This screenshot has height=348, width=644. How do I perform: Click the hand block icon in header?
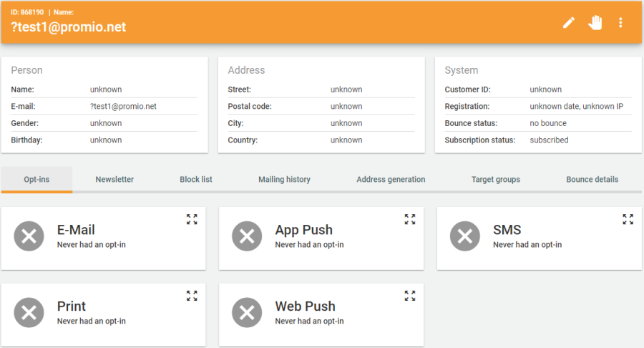pyautogui.click(x=595, y=23)
